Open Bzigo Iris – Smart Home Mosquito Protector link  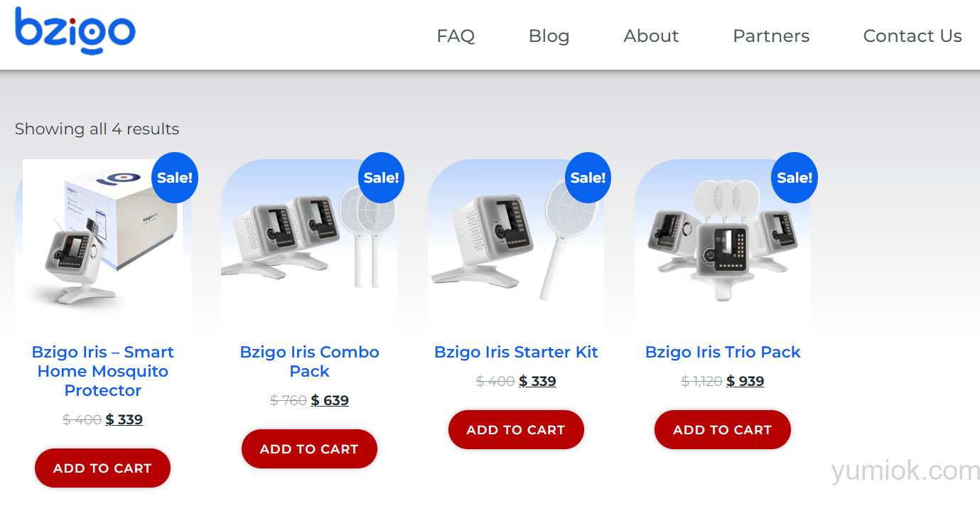coord(103,371)
